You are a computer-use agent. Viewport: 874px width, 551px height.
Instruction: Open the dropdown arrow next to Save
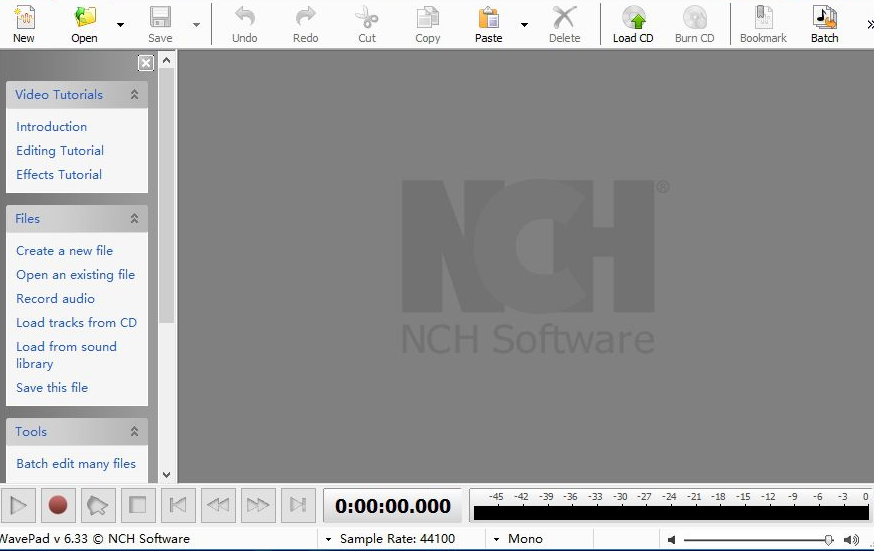pyautogui.click(x=196, y=25)
